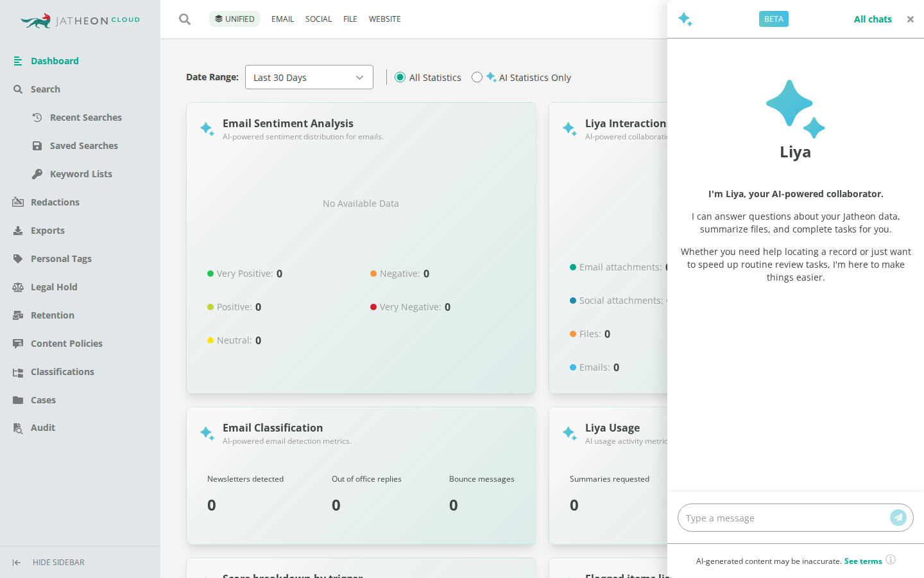Click the Liya Usage card title
The image size is (924, 578).
click(612, 428)
